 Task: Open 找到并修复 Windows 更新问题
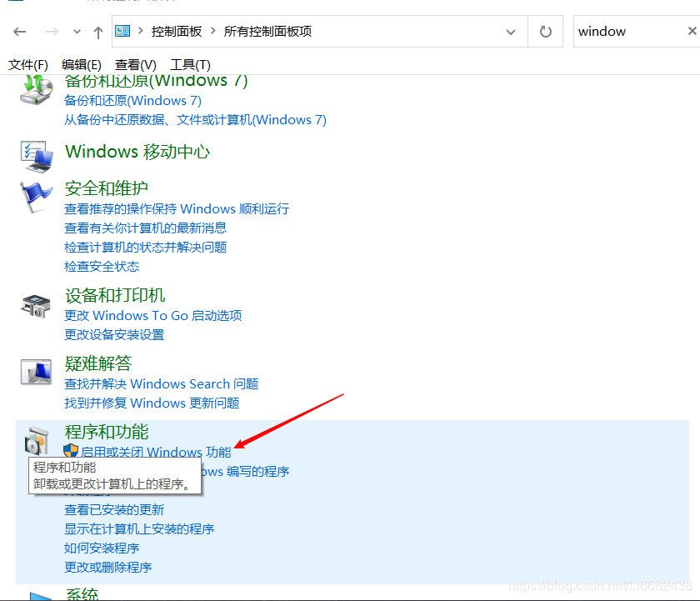[152, 403]
